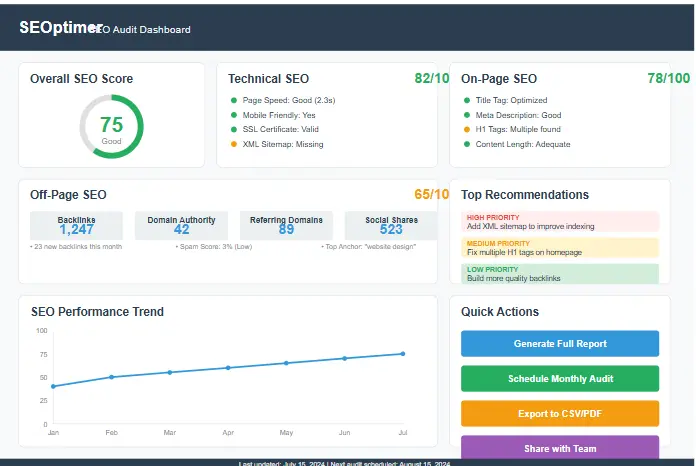Screen dimensions: 696x466
Task: Open the Referring Domains stat card
Action: pyautogui.click(x=286, y=225)
